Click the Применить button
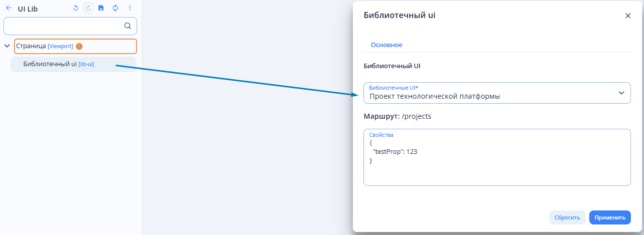Viewport: 644px width, 235px height. coord(610,217)
